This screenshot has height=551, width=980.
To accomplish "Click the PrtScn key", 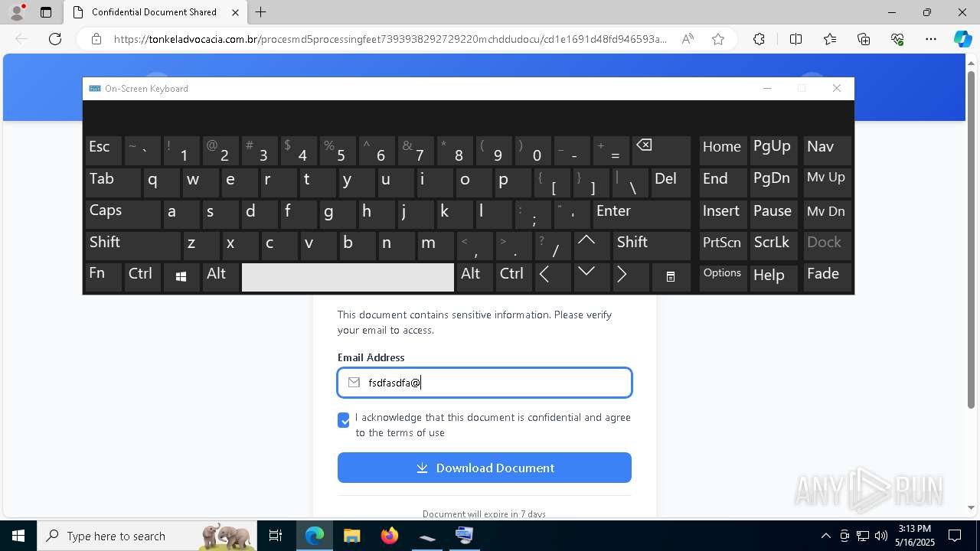I will coord(722,245).
